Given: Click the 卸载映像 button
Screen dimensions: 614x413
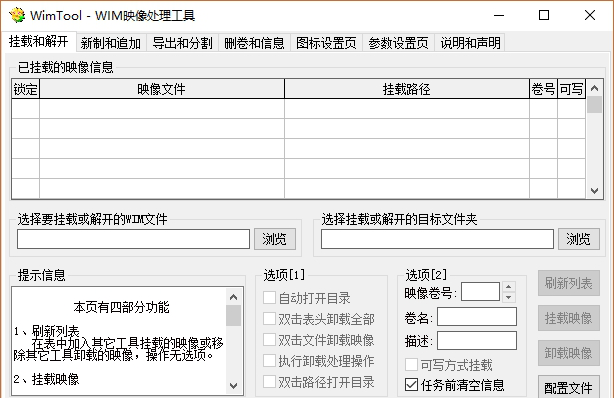Looking at the screenshot, I should click(x=569, y=353).
